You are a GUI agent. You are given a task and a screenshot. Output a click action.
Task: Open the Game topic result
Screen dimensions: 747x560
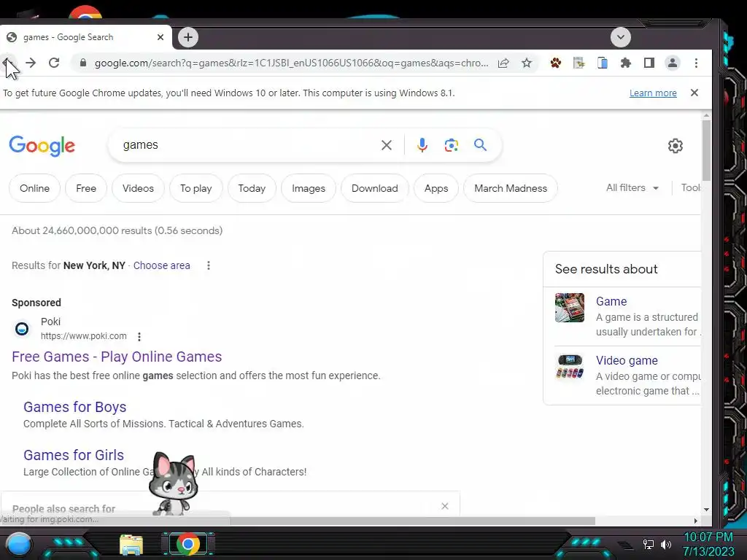click(x=611, y=301)
